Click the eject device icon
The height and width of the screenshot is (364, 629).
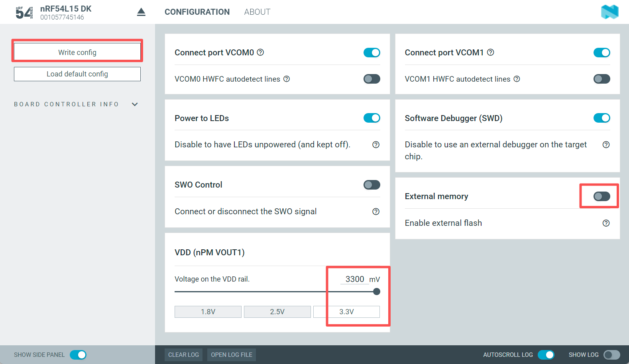pos(141,12)
